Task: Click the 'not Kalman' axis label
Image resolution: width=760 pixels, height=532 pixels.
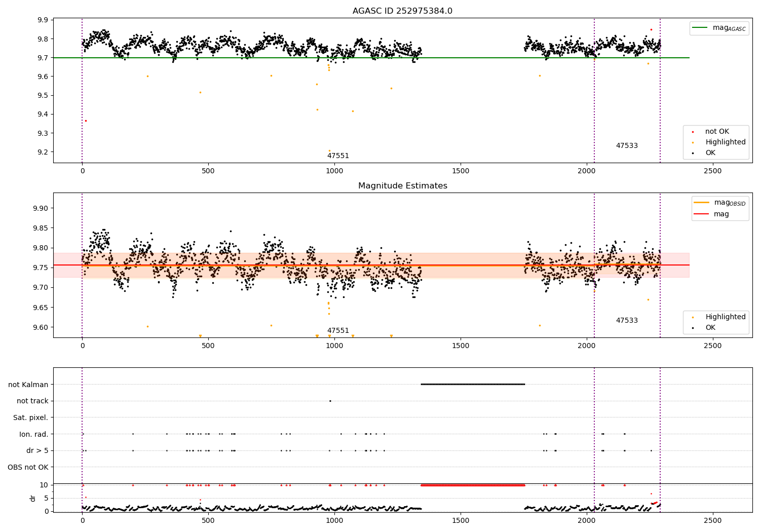Action: click(x=28, y=385)
